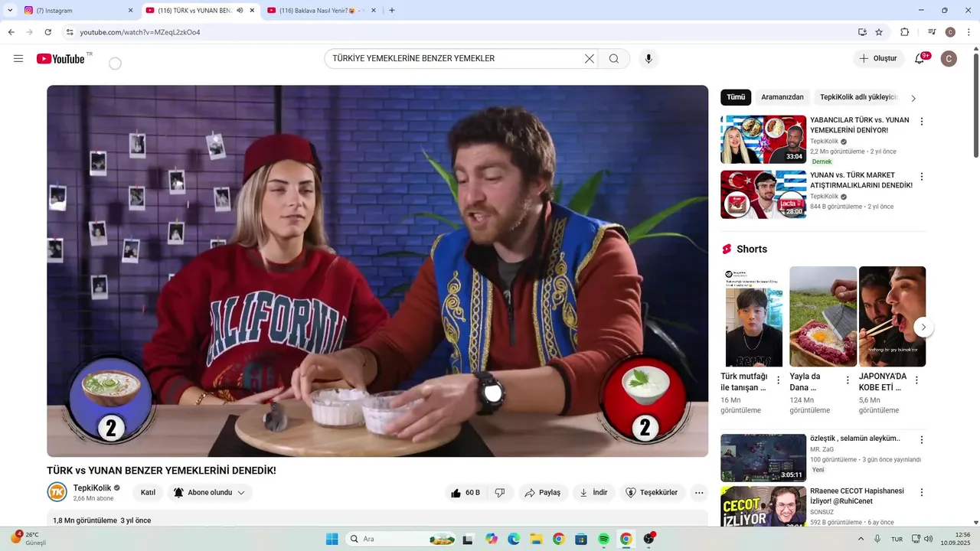
Task: Open more actions ellipsis under video
Action: point(699,493)
